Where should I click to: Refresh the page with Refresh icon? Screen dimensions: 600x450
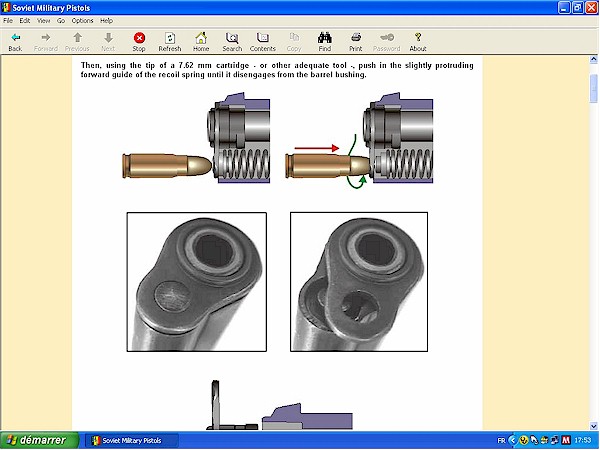[170, 42]
